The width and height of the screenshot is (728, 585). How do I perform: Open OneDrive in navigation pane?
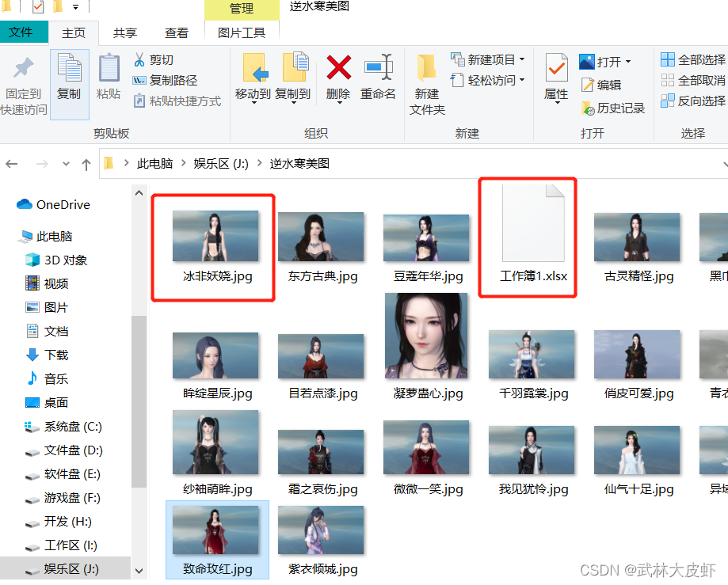click(53, 204)
